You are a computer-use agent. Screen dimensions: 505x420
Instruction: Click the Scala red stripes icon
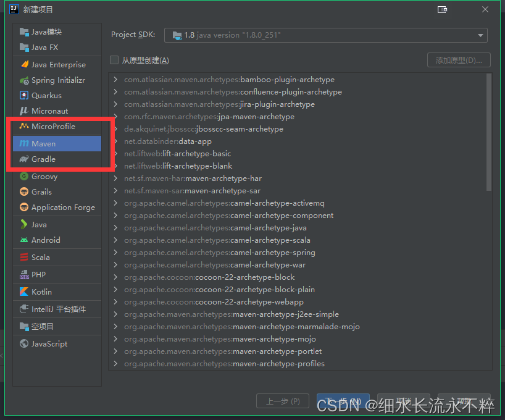tap(24, 257)
